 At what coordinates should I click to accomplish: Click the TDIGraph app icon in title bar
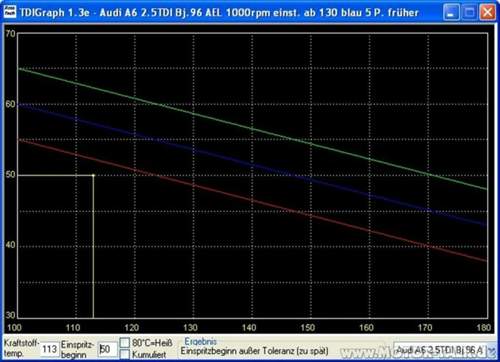10,12
